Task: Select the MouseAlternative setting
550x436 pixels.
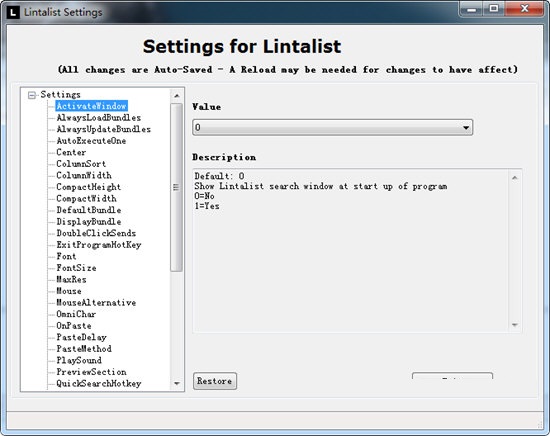Action: coord(96,303)
